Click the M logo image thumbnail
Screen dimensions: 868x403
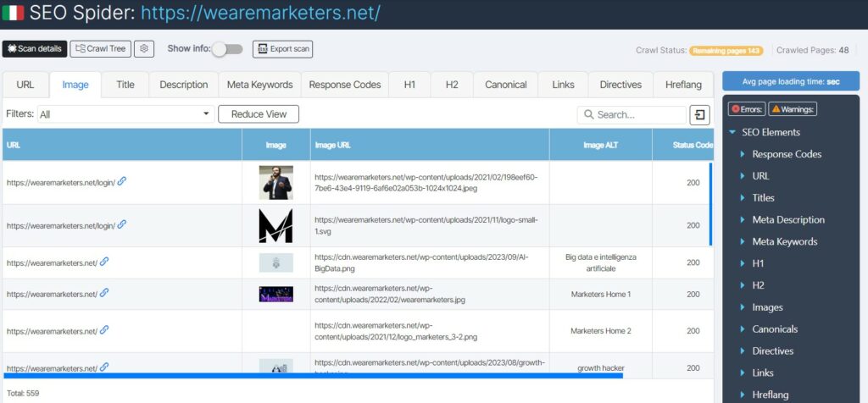[x=275, y=225]
